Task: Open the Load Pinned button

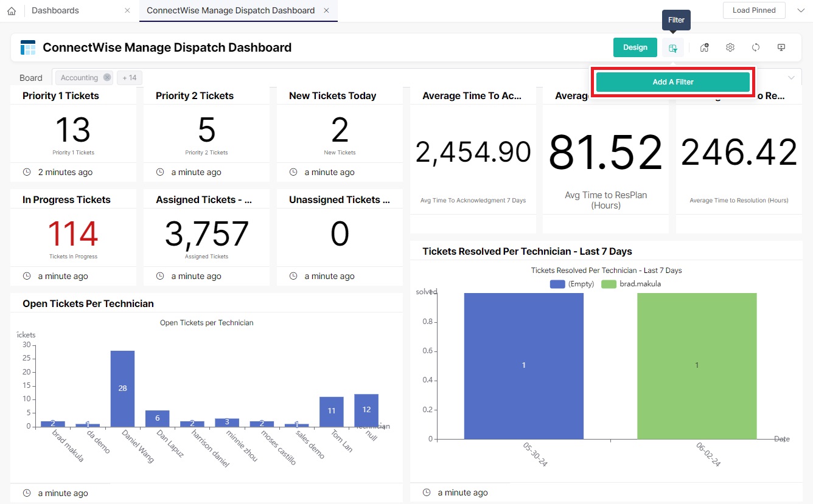Action: 753,10
